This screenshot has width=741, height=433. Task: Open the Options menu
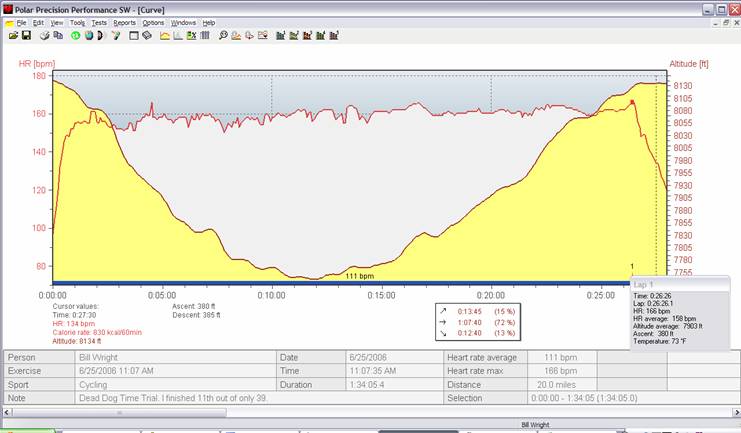(154, 23)
